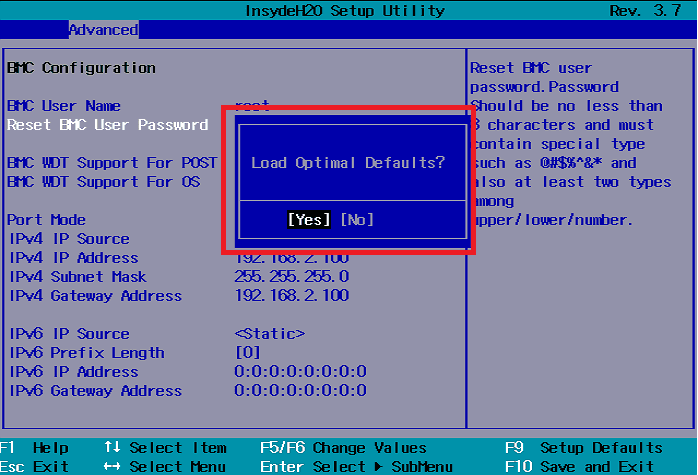Select IPv6 IP Address label
This screenshot has height=475, width=698.
[x=74, y=372]
